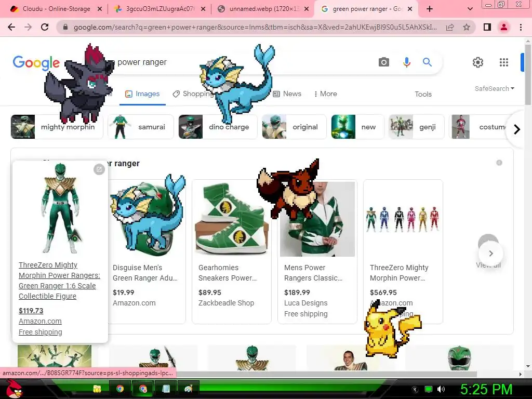532x399 pixels.
Task: Open the Notepad taskbar icon
Action: pyautogui.click(x=166, y=389)
